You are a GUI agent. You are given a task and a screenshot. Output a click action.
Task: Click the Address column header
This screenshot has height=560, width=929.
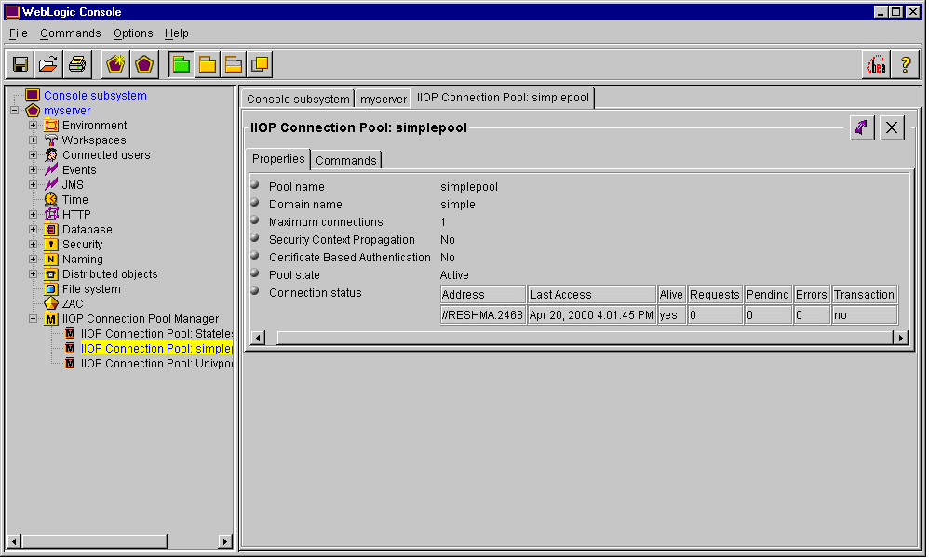point(483,295)
